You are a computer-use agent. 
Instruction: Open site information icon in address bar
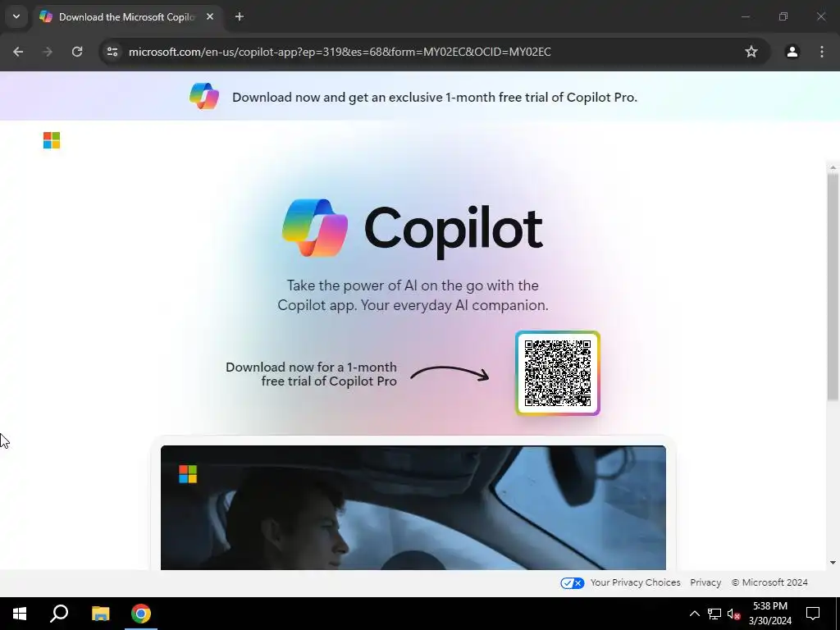point(112,52)
